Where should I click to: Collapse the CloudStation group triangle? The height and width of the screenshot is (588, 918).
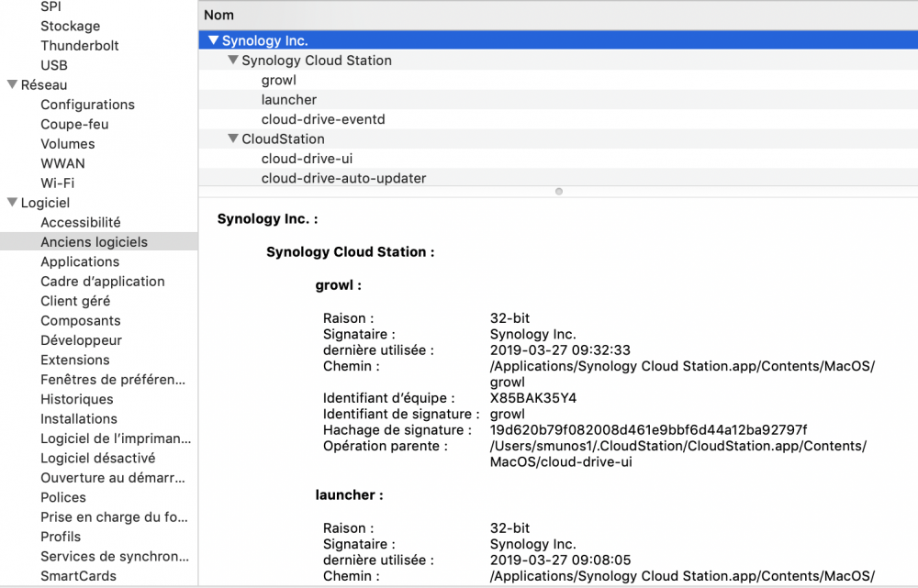click(x=233, y=139)
